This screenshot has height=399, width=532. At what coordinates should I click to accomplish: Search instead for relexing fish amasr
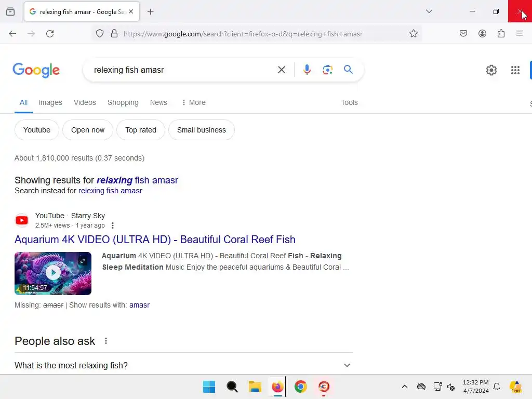coord(110,191)
